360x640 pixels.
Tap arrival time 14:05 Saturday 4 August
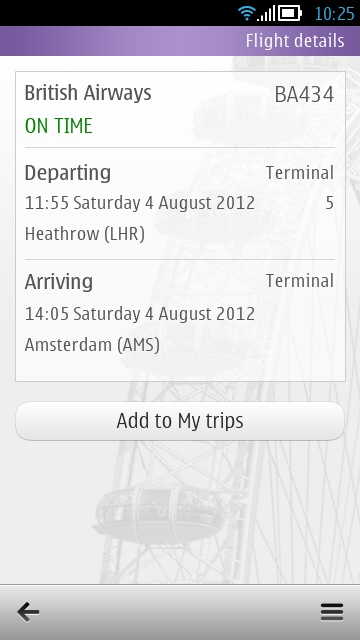tap(140, 314)
